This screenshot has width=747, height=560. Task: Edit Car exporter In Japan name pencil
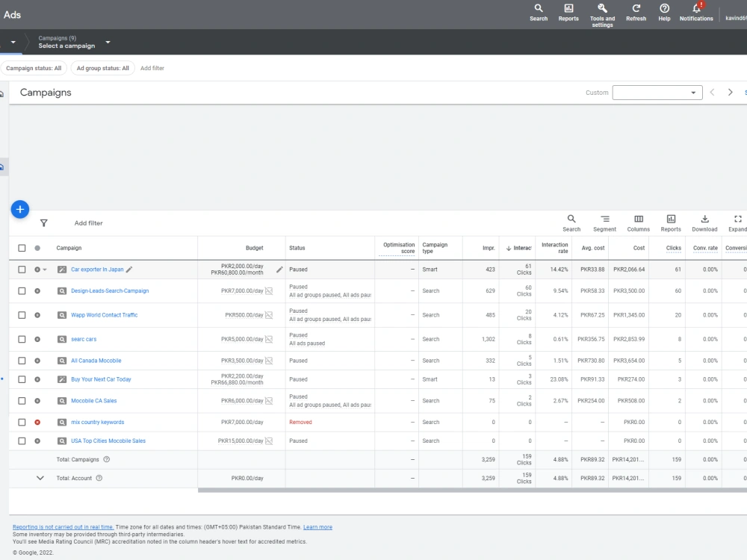point(129,270)
